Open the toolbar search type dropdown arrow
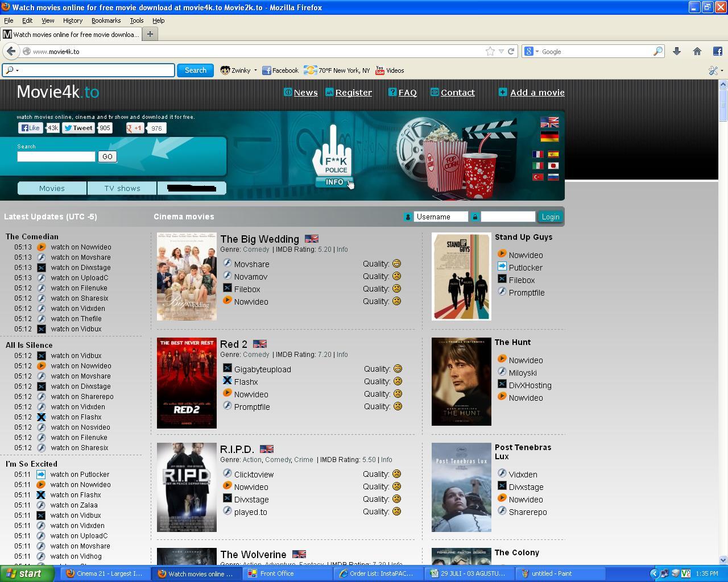The height and width of the screenshot is (582, 728). (x=17, y=70)
